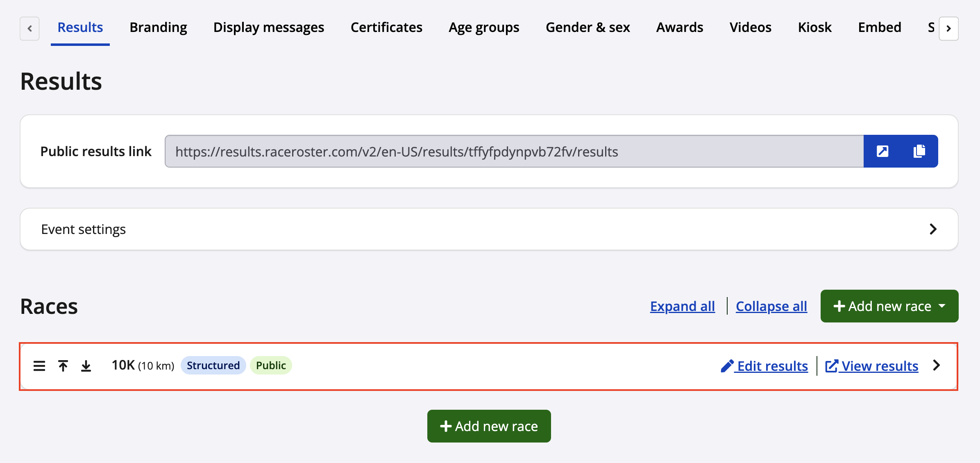980x463 pixels.
Task: Move 10K race to bottom arrow icon
Action: pyautogui.click(x=86, y=365)
